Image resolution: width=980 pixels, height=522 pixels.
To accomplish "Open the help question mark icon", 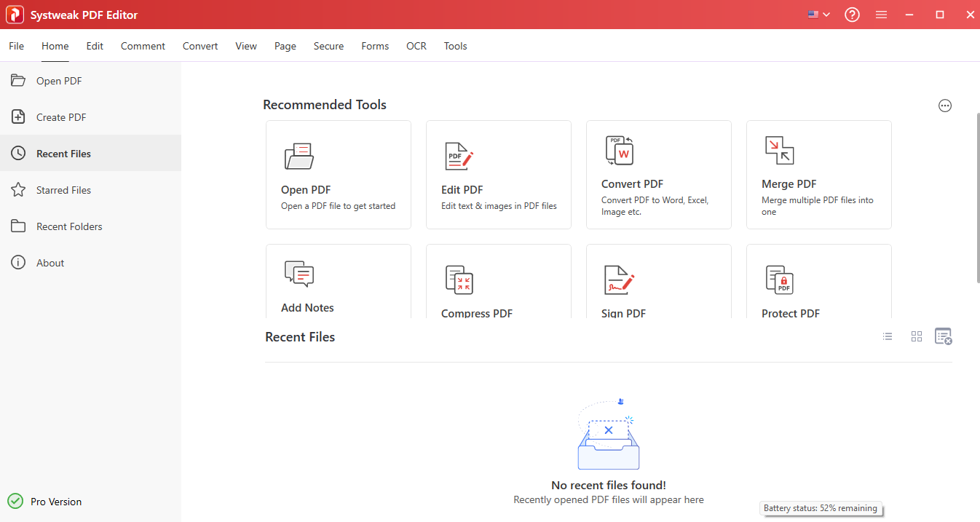I will (x=852, y=14).
